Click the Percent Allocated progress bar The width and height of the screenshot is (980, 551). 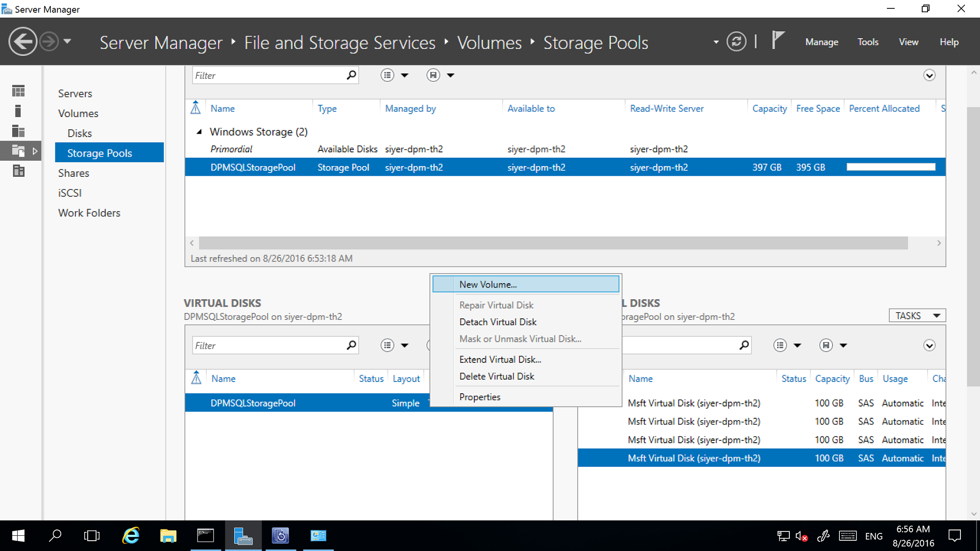889,168
